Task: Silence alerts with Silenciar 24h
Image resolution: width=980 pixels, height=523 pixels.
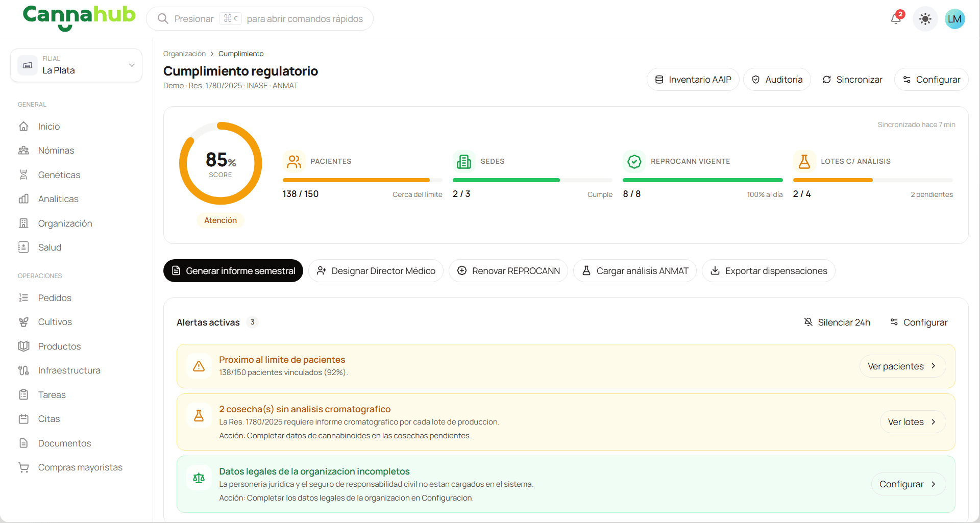Action: (x=837, y=322)
